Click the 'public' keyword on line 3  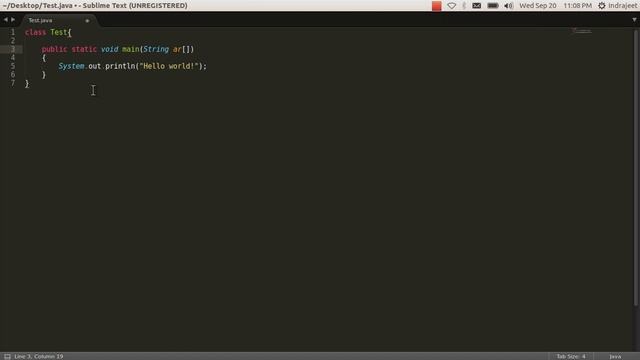[x=54, y=49]
